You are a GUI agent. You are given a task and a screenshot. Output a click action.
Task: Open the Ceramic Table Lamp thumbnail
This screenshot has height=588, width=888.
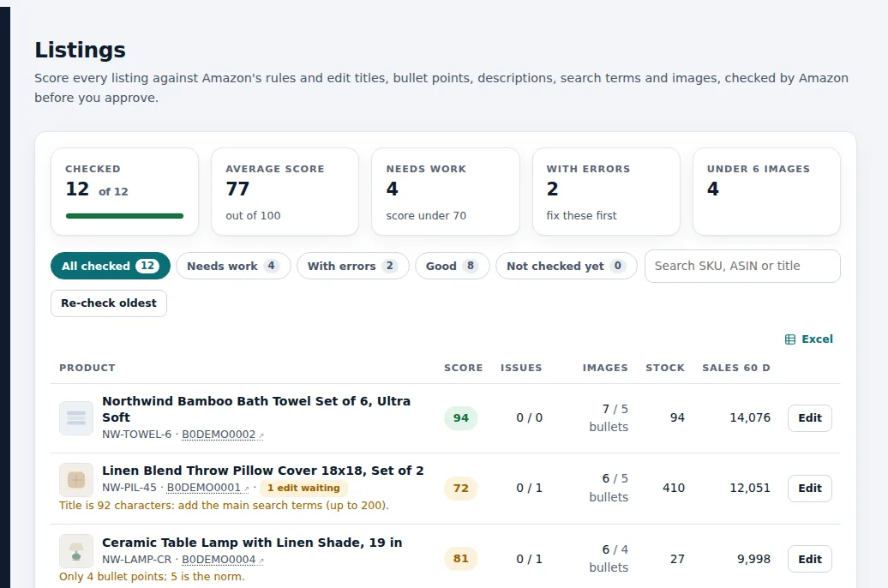click(76, 550)
